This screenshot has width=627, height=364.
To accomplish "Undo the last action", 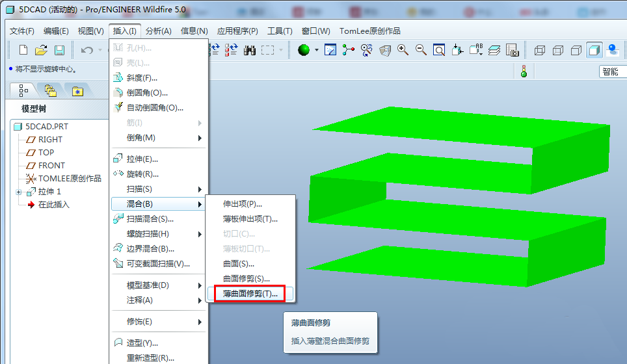I will 87,50.
